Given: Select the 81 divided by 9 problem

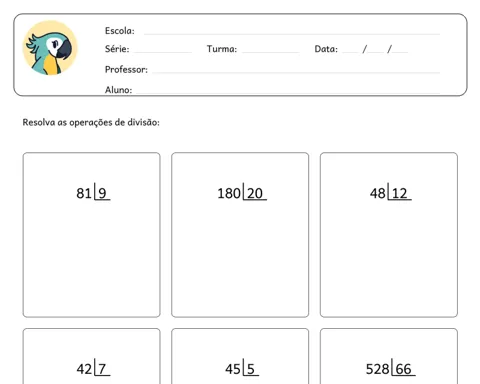Looking at the screenshot, I should point(92,235).
